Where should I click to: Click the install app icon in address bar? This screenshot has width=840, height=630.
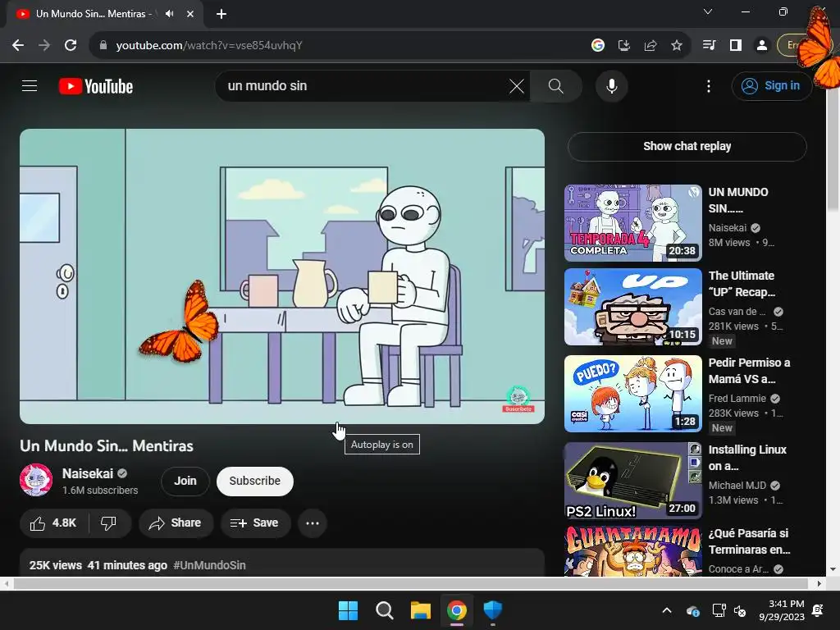coord(624,46)
